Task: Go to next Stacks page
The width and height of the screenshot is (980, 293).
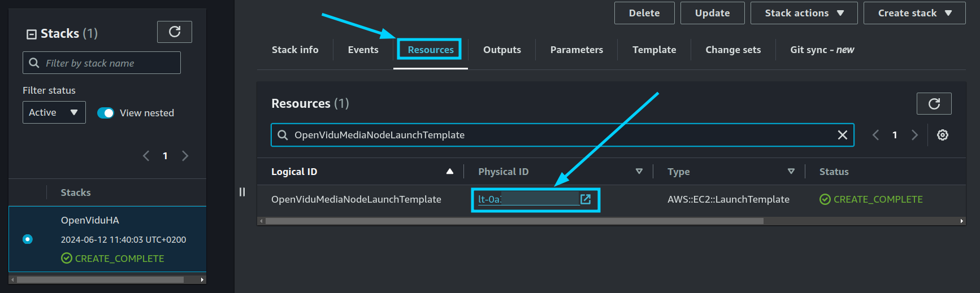Action: pos(185,156)
